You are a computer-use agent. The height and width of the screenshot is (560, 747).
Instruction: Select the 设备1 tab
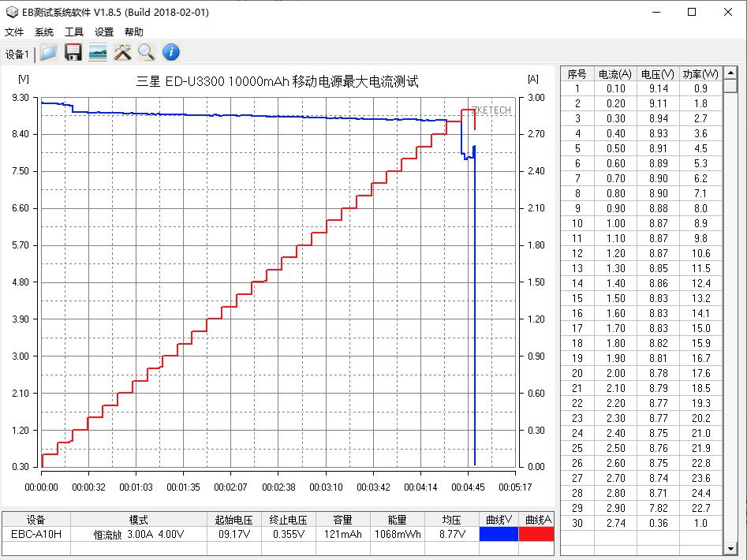click(x=17, y=54)
